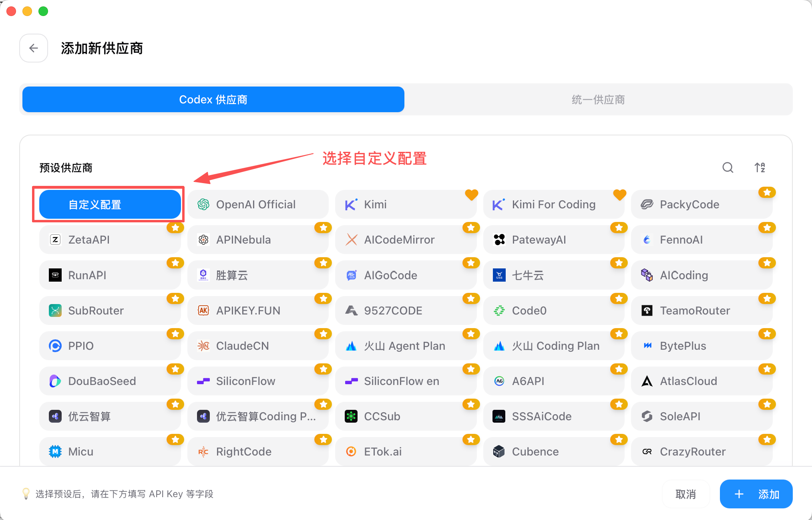This screenshot has height=520, width=812.
Task: Click the TeamoRouter logo icon
Action: 647,310
